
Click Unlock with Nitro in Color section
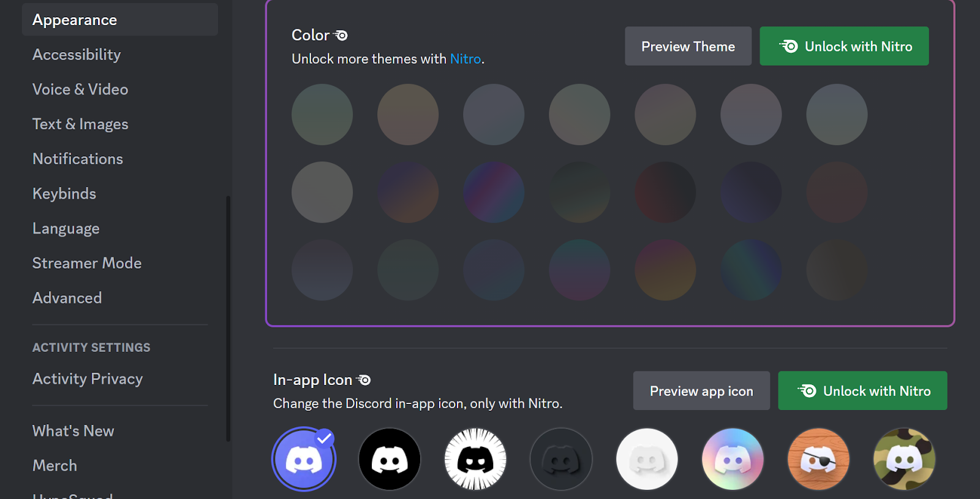point(844,46)
